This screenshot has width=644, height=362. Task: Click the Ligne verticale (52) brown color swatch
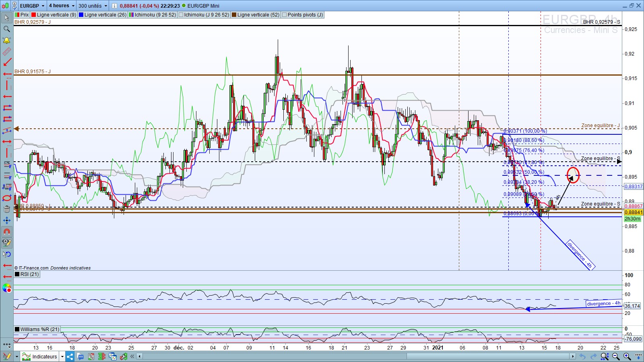click(x=234, y=15)
